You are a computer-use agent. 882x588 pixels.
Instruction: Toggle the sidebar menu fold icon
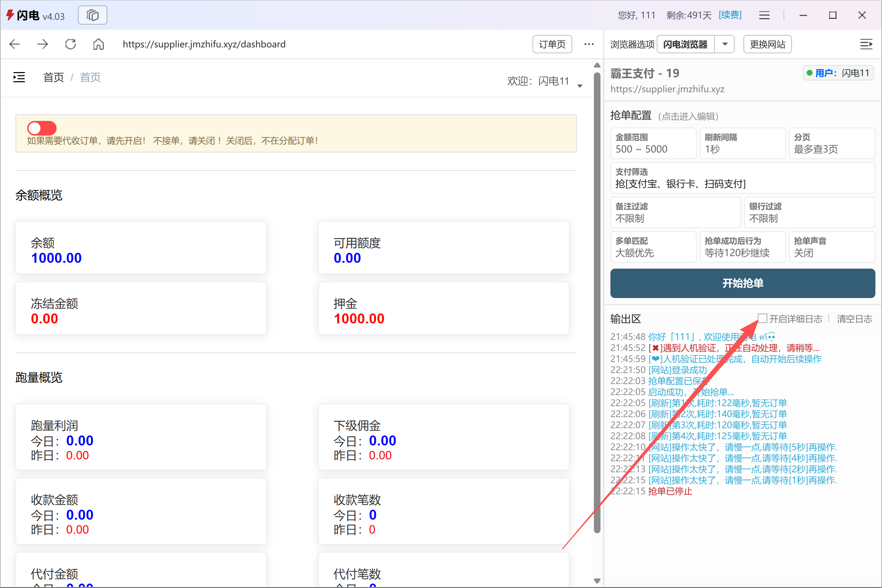coord(19,77)
